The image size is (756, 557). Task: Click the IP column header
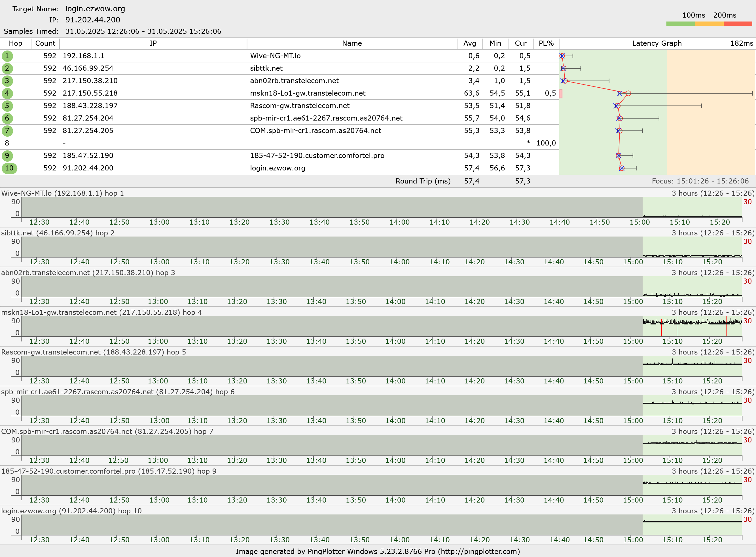point(153,43)
